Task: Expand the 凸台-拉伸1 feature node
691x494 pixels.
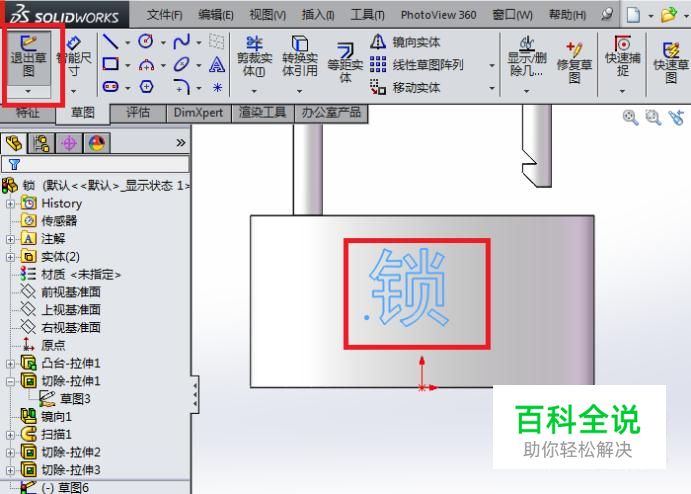Action: (x=10, y=364)
